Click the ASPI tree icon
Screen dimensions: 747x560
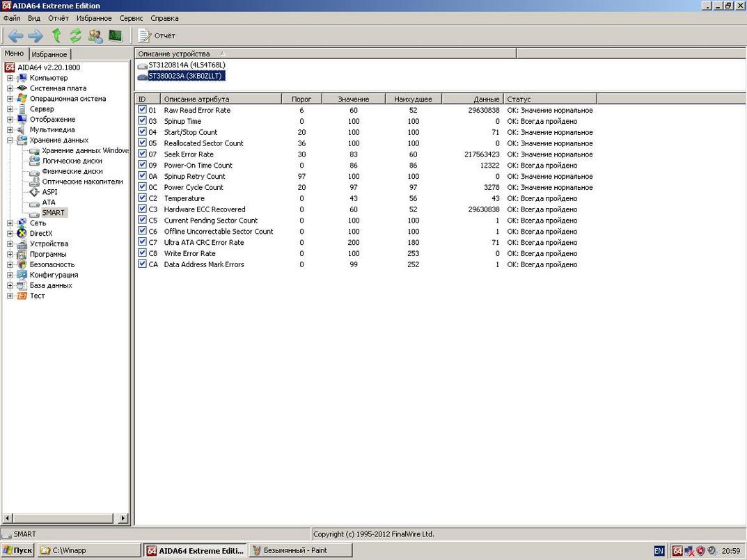[34, 192]
